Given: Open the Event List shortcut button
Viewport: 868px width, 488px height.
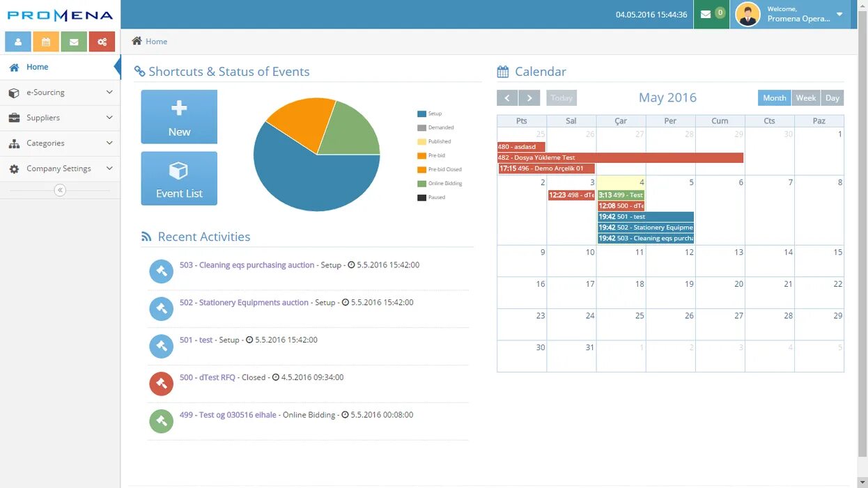Looking at the screenshot, I should (x=179, y=178).
